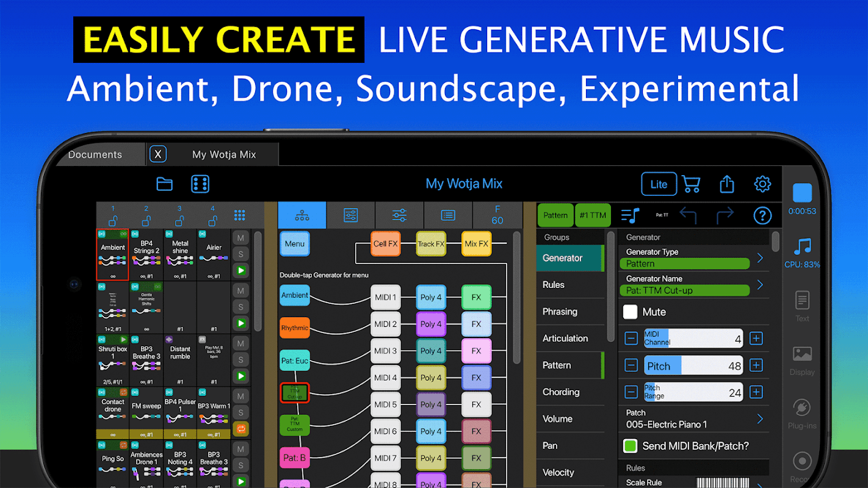This screenshot has height=488, width=868.
Task: Close the My Wotja Mix tab
Action: tap(158, 154)
